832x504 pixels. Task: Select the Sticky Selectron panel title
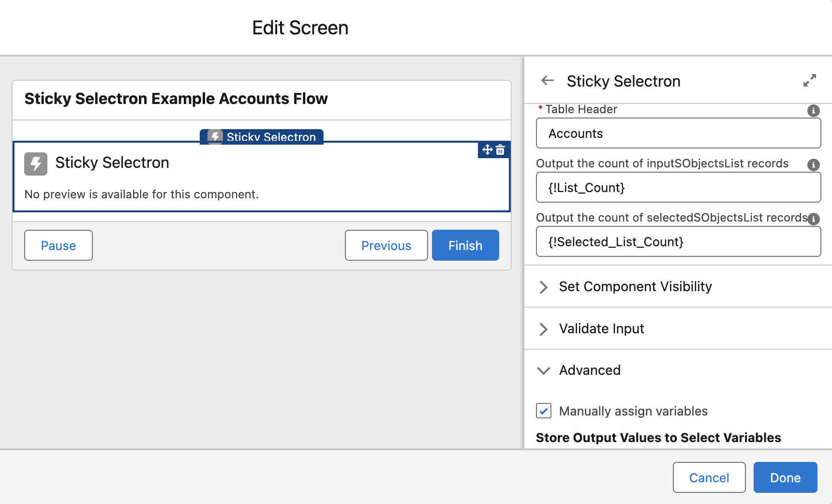(624, 81)
